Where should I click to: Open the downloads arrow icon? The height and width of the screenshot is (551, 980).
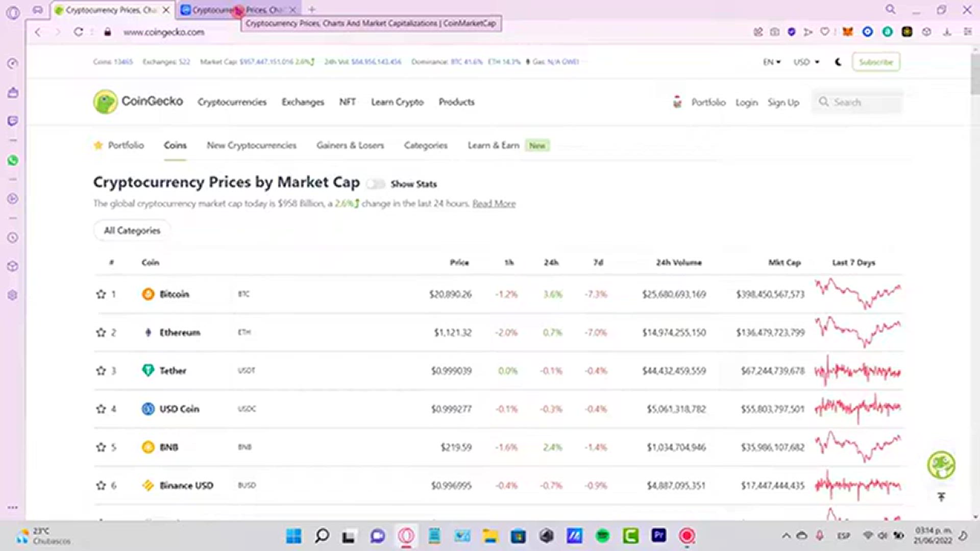[x=947, y=32]
